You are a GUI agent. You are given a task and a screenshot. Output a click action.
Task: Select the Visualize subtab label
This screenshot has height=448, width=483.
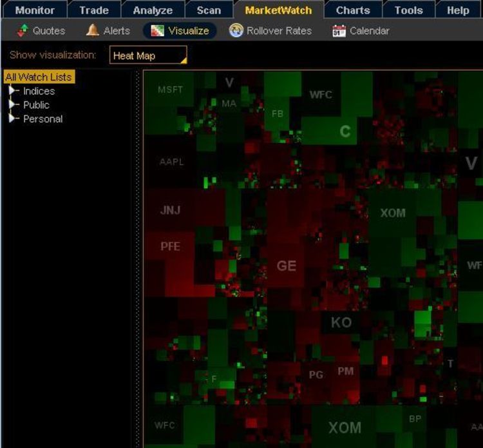pos(189,31)
